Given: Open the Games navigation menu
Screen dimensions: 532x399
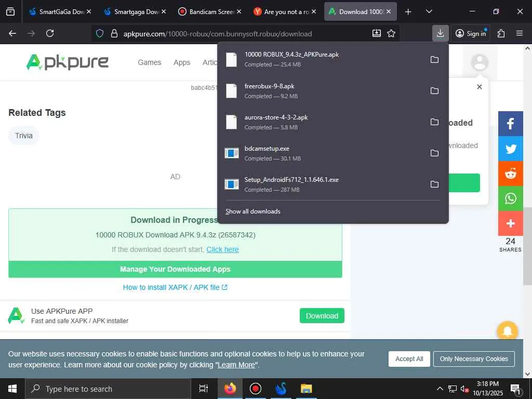Looking at the screenshot, I should [x=149, y=62].
